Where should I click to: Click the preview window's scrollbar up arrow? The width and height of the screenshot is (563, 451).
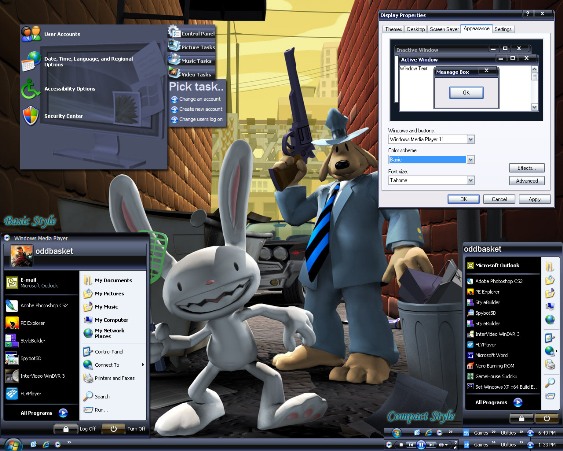click(x=534, y=69)
